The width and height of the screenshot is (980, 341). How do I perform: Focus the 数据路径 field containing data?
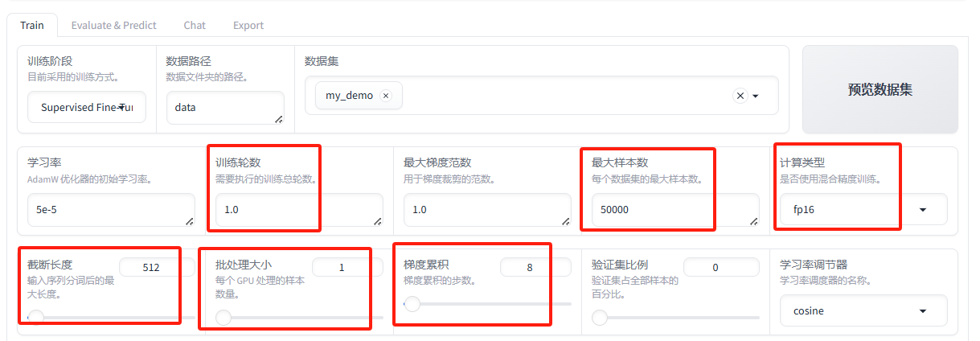(x=224, y=108)
